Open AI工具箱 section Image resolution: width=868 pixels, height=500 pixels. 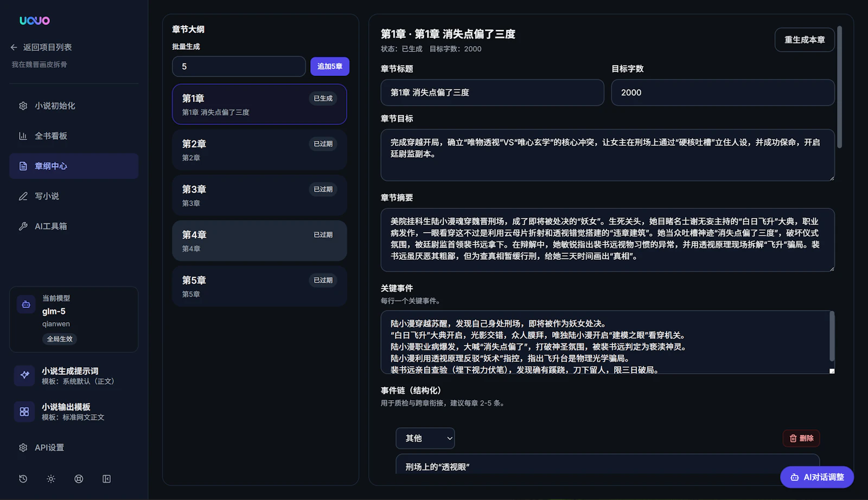point(74,226)
